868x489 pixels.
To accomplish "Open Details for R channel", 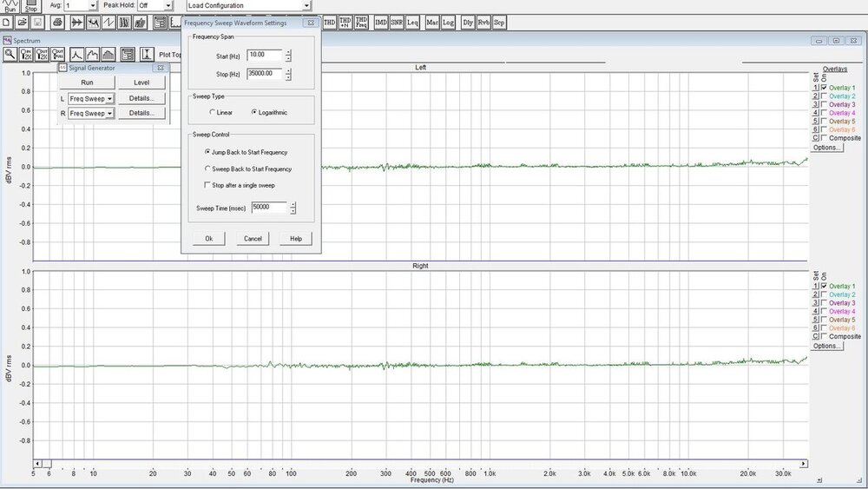I will pyautogui.click(x=141, y=113).
